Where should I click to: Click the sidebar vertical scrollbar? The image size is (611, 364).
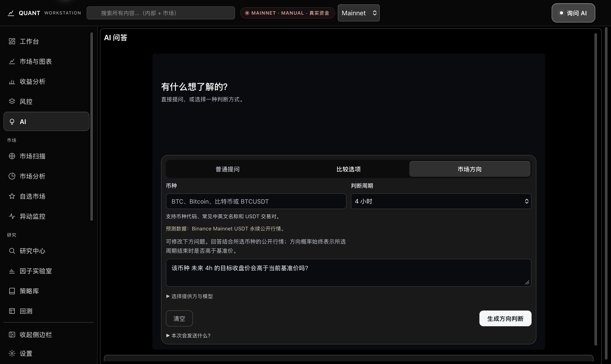pyautogui.click(x=91, y=126)
